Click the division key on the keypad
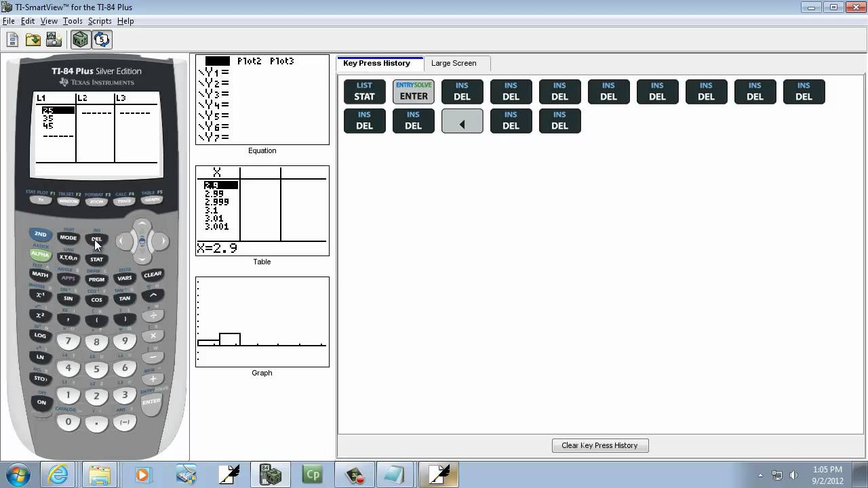The width and height of the screenshot is (868, 488). pyautogui.click(x=153, y=315)
